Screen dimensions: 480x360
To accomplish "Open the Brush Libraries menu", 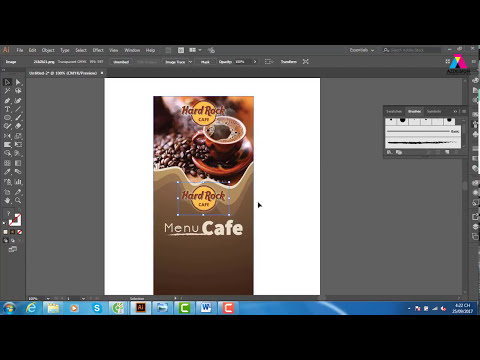I will coord(389,152).
